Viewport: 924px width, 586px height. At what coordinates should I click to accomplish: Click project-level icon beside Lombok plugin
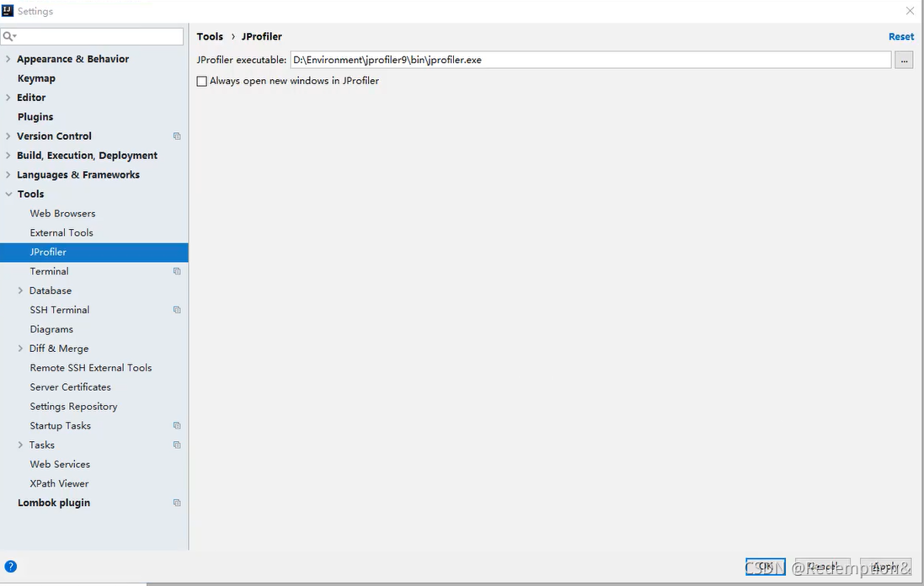[177, 503]
